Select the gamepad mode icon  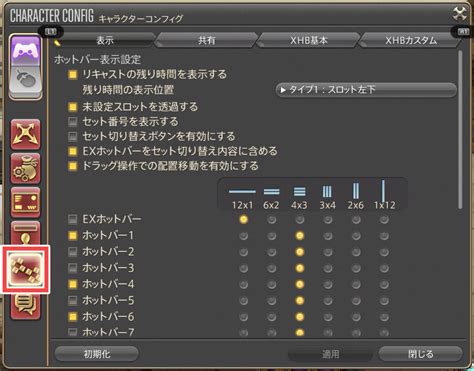[x=26, y=50]
